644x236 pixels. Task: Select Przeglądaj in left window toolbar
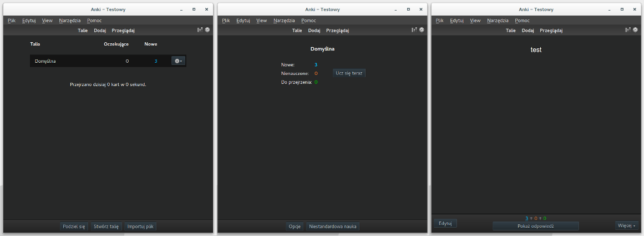coord(123,31)
